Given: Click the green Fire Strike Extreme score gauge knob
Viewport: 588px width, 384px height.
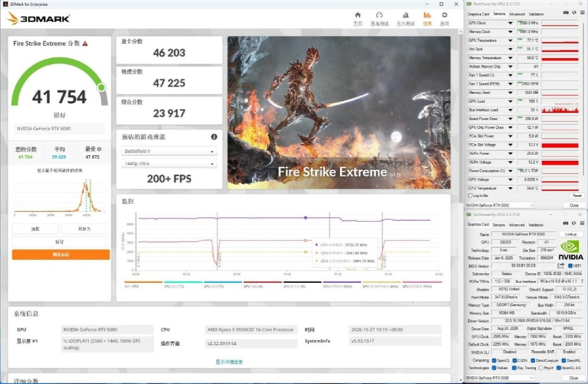Looking at the screenshot, I should (x=101, y=87).
